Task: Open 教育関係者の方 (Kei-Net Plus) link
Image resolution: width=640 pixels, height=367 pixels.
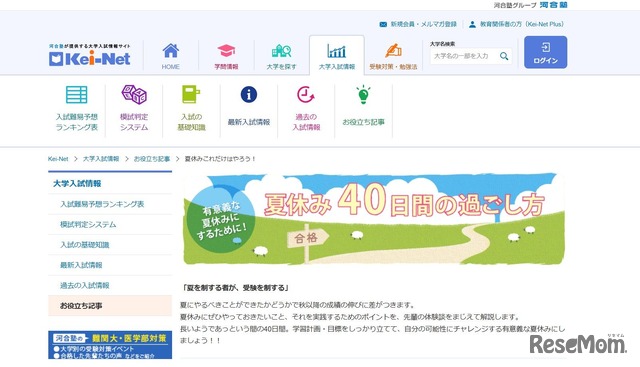Action: click(x=522, y=24)
